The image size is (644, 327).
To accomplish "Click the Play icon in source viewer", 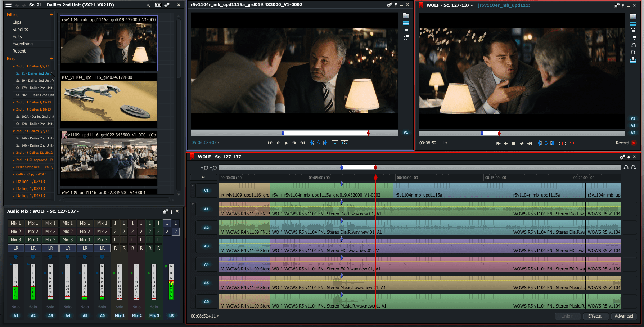I will (x=286, y=143).
